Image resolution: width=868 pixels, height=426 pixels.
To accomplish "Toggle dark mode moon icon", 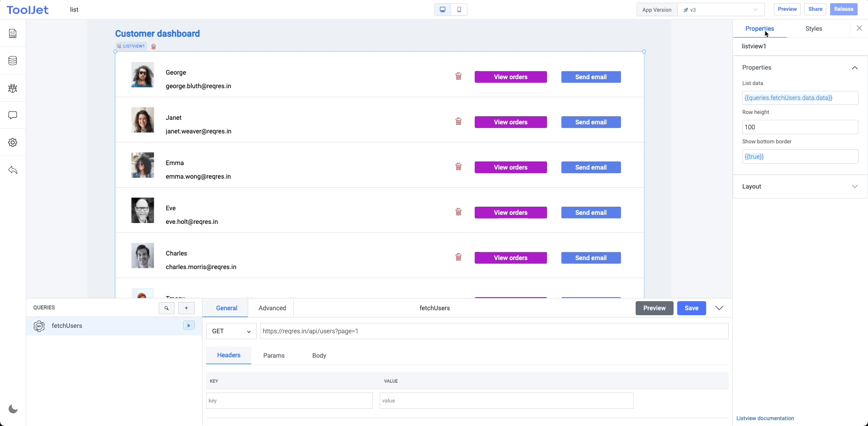I will point(13,409).
